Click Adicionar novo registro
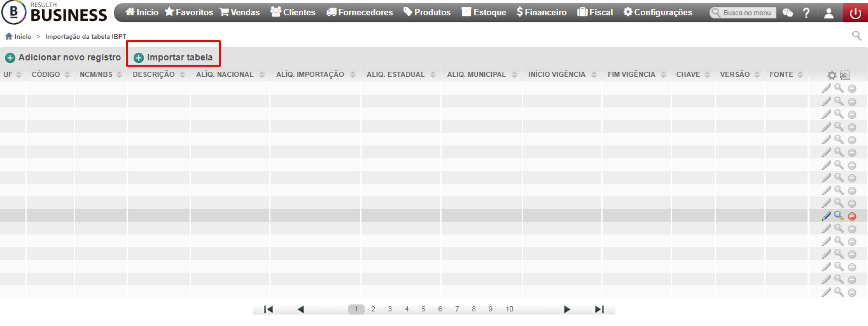 pyautogui.click(x=63, y=57)
